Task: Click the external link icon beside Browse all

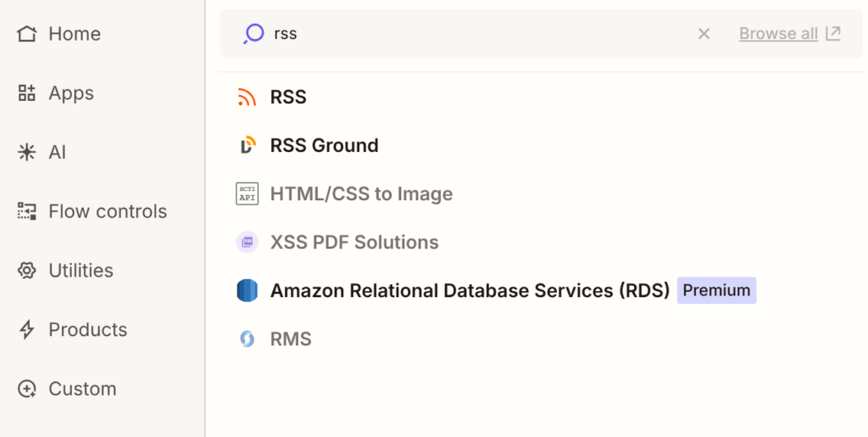Action: click(x=833, y=33)
